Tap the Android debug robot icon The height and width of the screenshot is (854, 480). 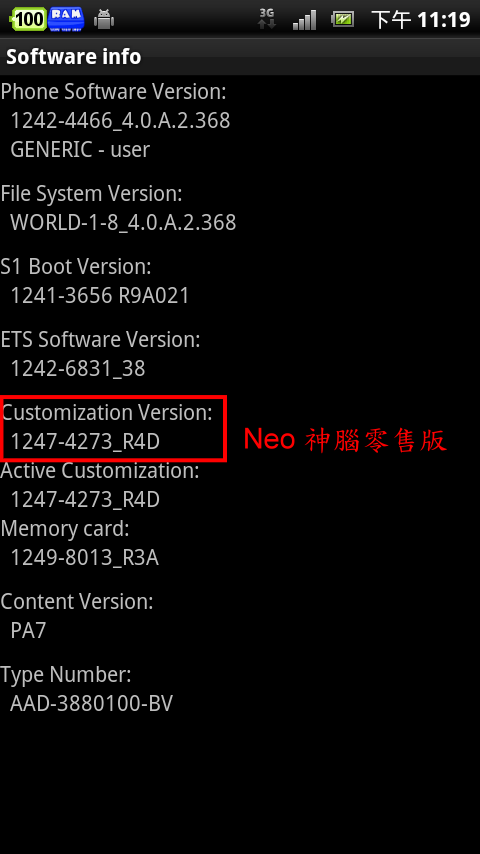104,19
